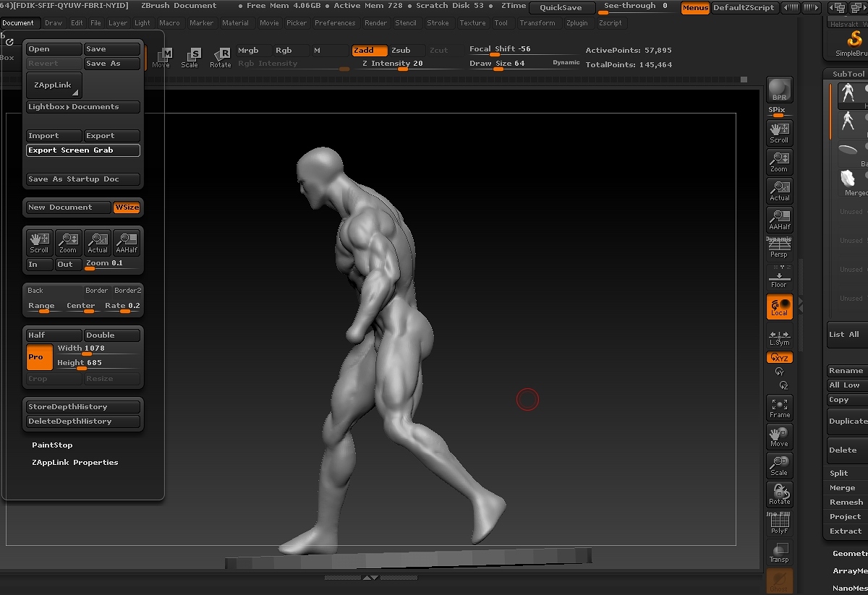Open the Zplugin menu
The width and height of the screenshot is (868, 595).
click(x=576, y=23)
